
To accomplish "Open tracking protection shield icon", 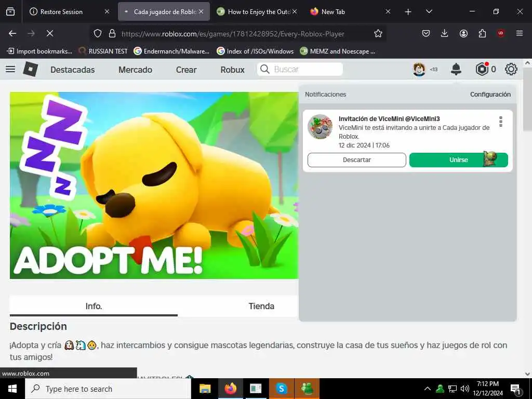I will point(98,33).
